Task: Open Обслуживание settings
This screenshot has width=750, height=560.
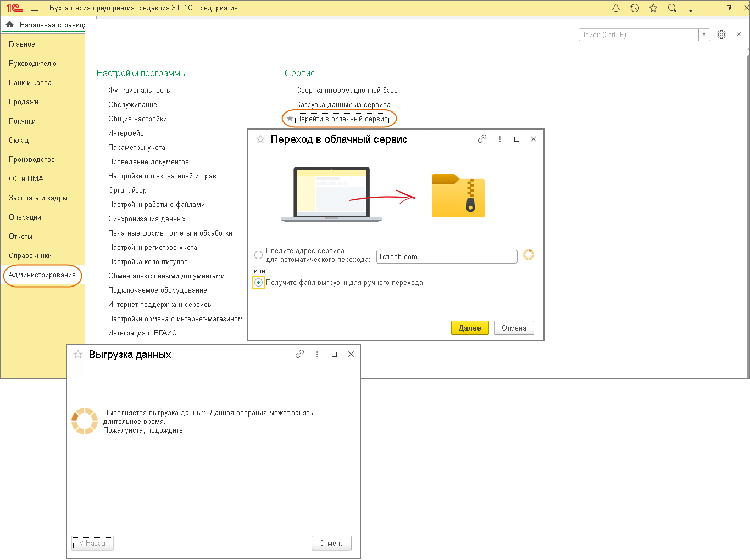Action: [x=132, y=104]
